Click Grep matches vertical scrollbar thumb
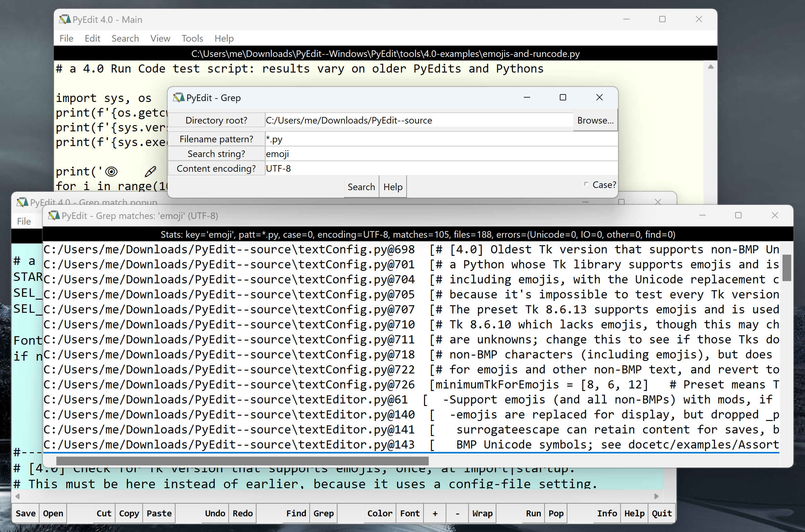805x532 pixels. [787, 268]
